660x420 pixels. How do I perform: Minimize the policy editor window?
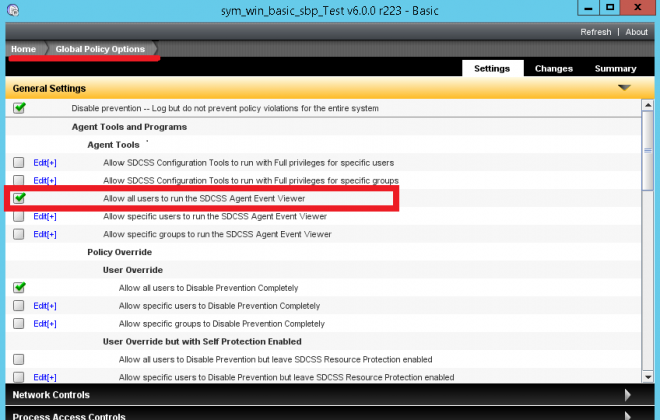[x=588, y=8]
